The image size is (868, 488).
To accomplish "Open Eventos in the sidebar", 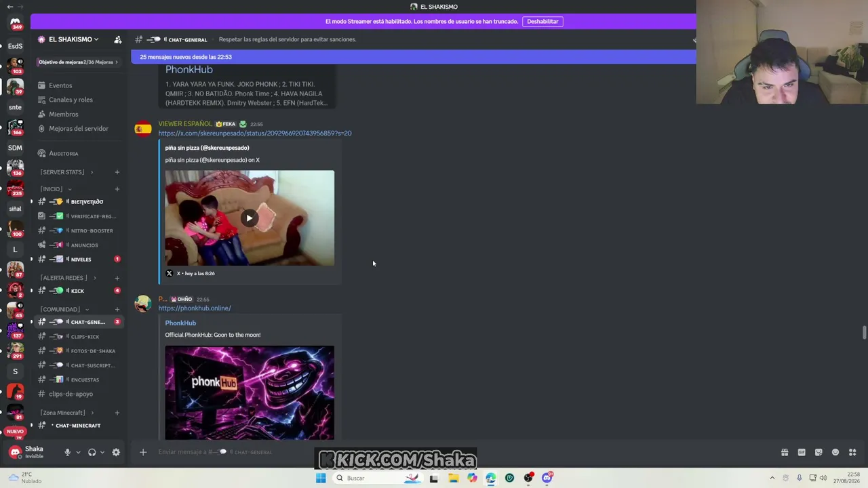I will tap(79, 85).
